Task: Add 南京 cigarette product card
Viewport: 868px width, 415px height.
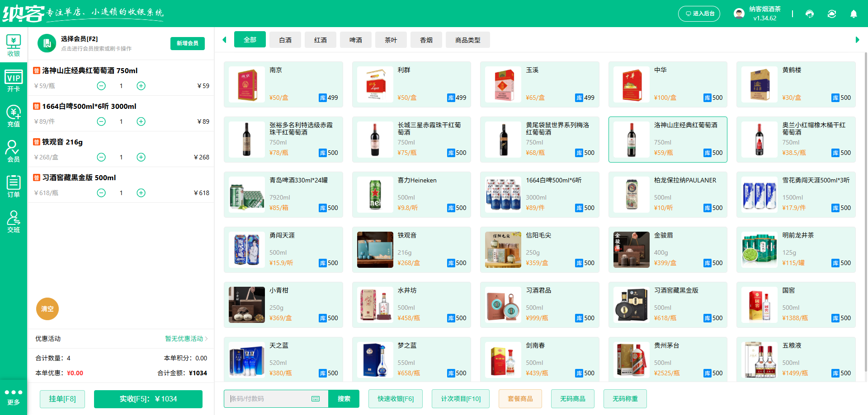Action: (x=283, y=84)
